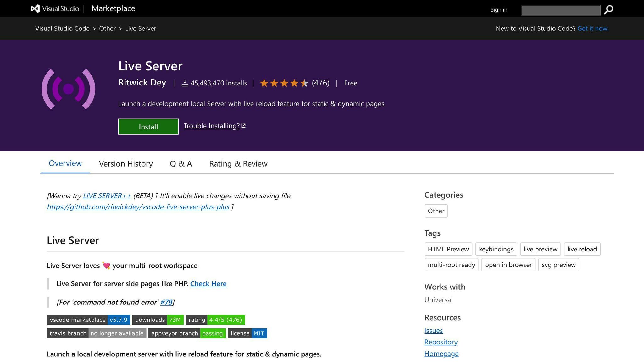
Task: Click the fifth rating star
Action: (x=304, y=83)
